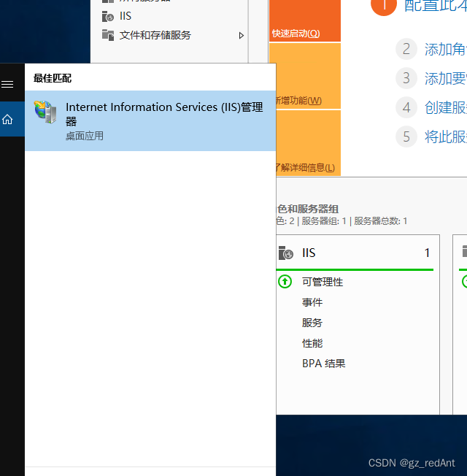
Task: Open BPA results in the IIS tile
Action: (324, 364)
